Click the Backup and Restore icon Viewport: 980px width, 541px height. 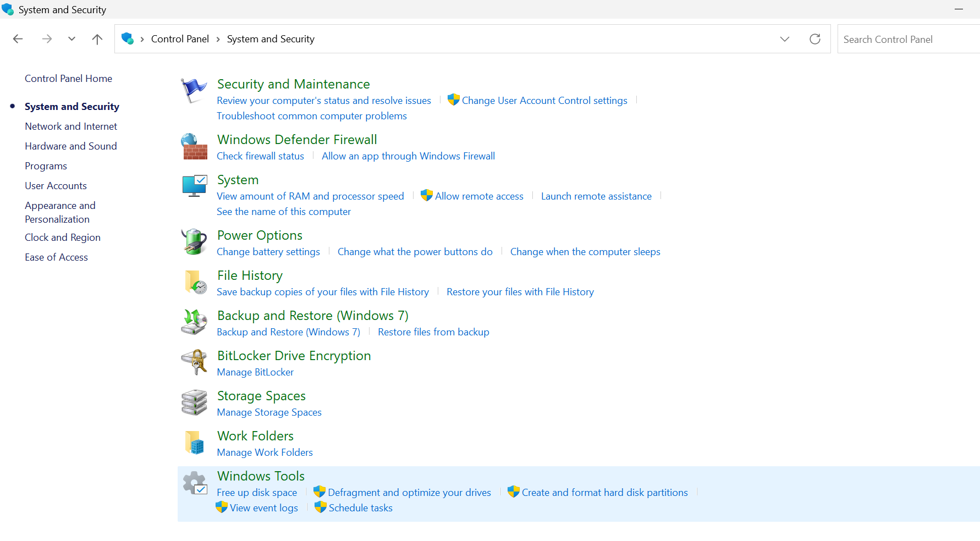(x=194, y=322)
